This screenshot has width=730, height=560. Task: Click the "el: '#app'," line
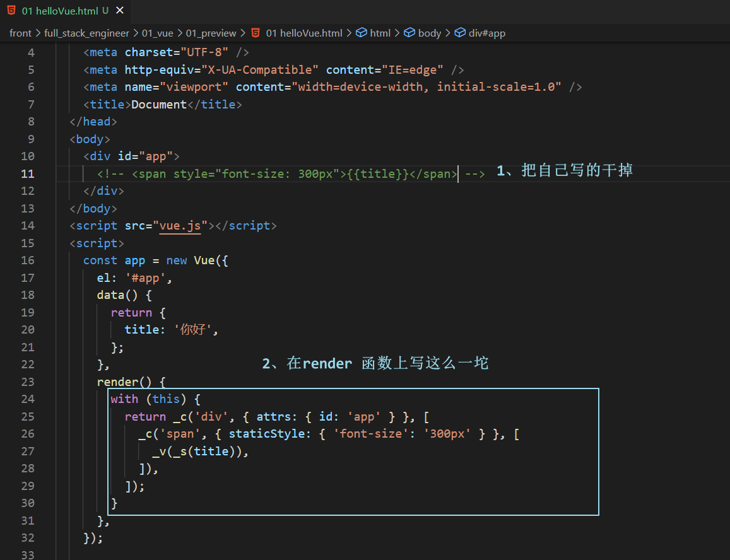point(134,278)
